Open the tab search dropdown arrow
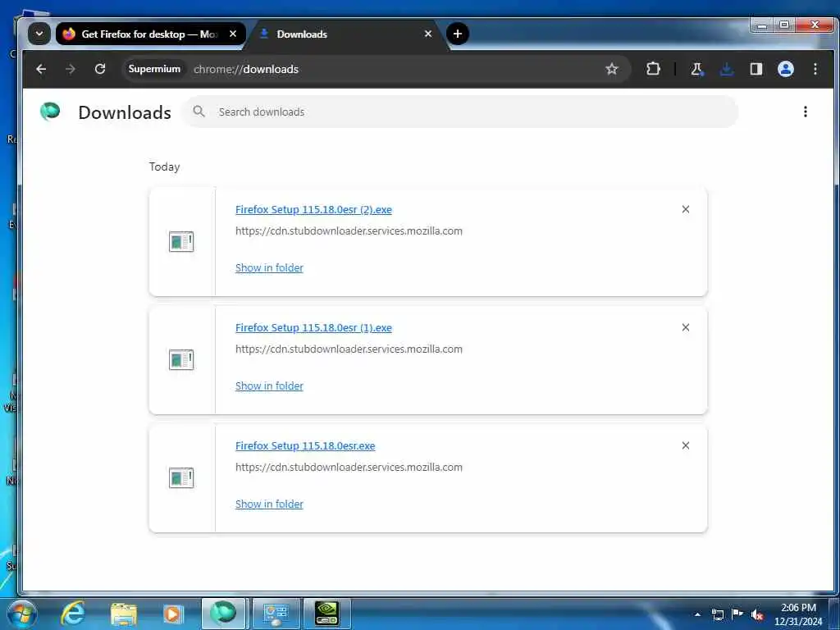Viewport: 840px width, 630px height. [x=39, y=34]
